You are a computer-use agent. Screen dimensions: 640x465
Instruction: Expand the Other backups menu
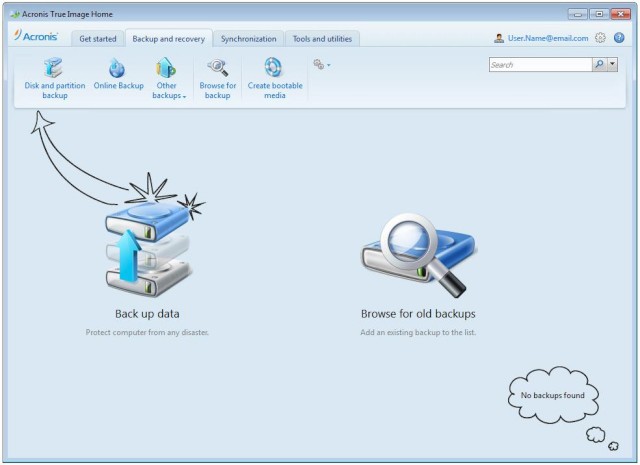169,79
